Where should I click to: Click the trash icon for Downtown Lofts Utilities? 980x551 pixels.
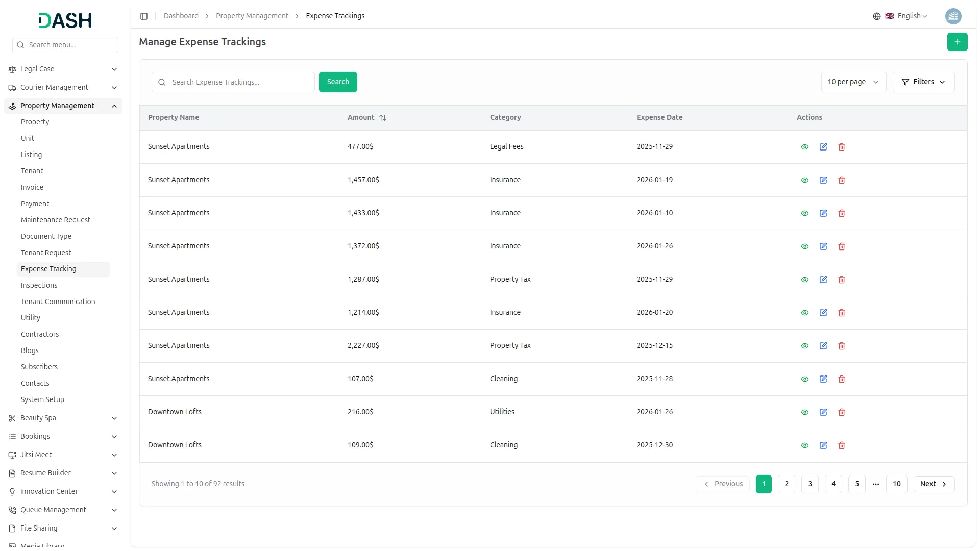(842, 412)
